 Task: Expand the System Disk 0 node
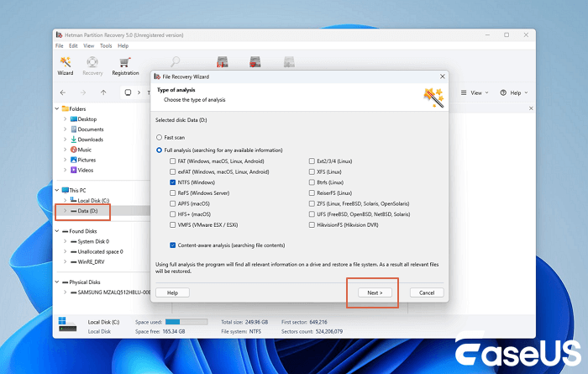(66, 241)
